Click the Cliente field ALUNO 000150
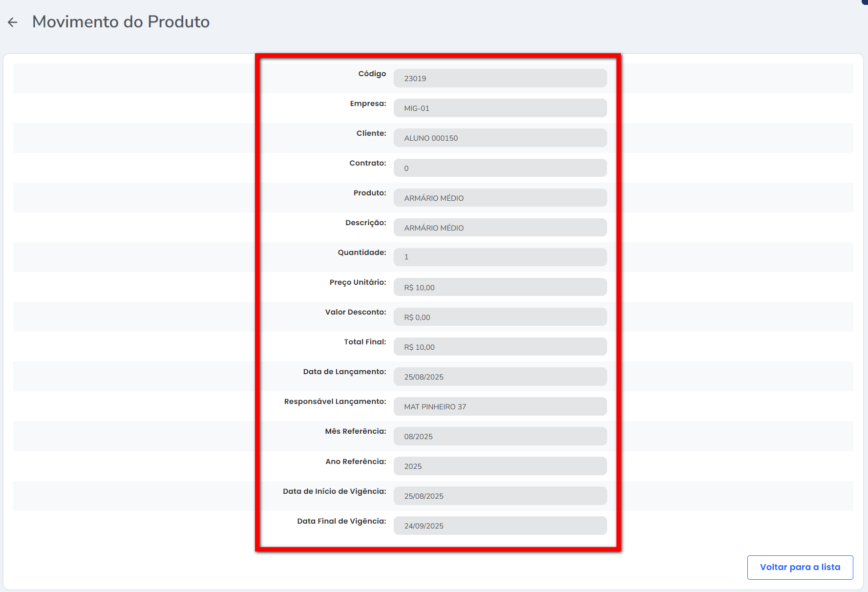The height and width of the screenshot is (592, 868). [500, 138]
